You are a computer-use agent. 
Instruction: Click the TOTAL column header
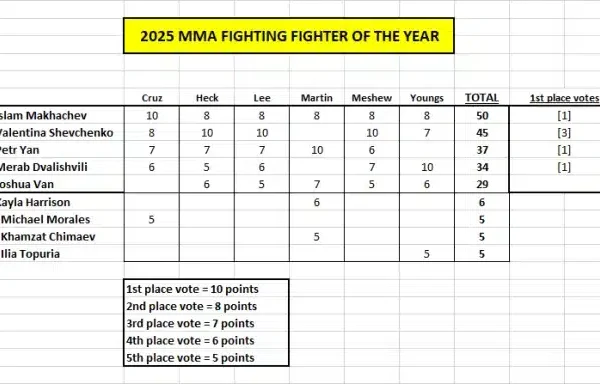pos(482,98)
